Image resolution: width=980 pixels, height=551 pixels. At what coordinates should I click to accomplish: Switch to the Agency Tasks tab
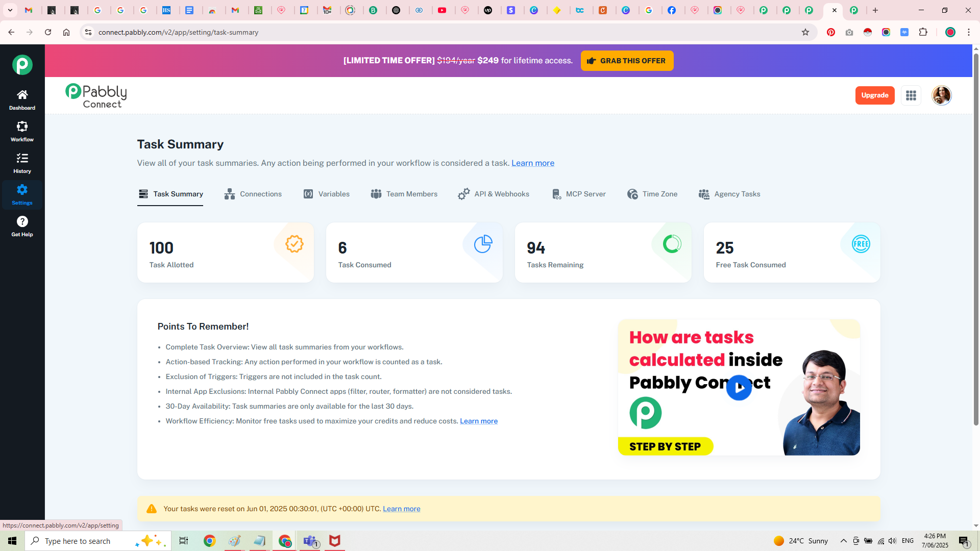pyautogui.click(x=729, y=194)
